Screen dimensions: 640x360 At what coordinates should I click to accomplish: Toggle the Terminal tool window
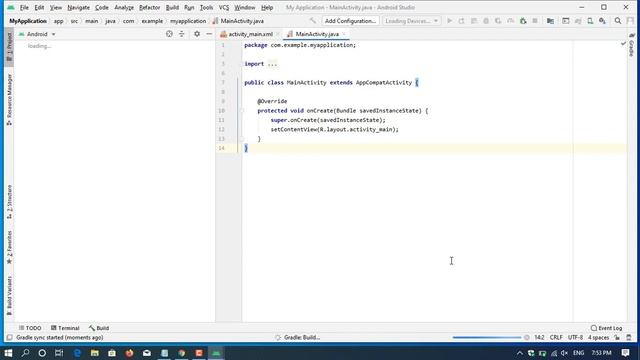[x=65, y=328]
